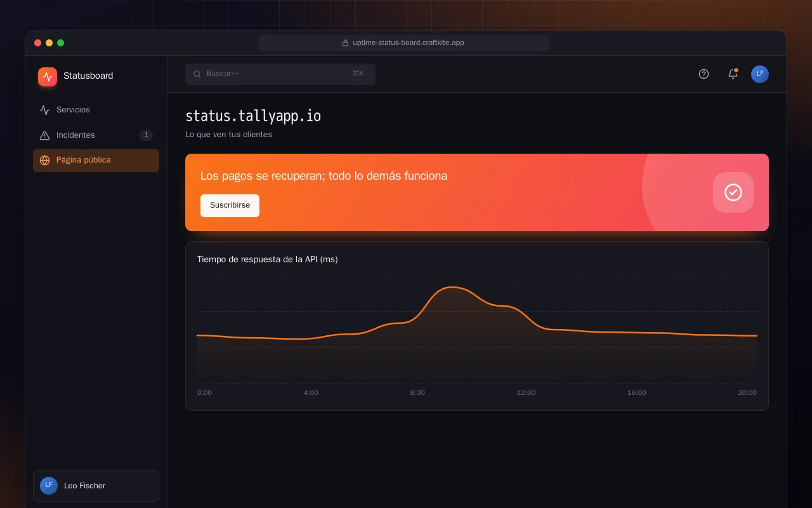Click the peak of the response time curve
Screen dimensions: 812x508
[452, 288]
